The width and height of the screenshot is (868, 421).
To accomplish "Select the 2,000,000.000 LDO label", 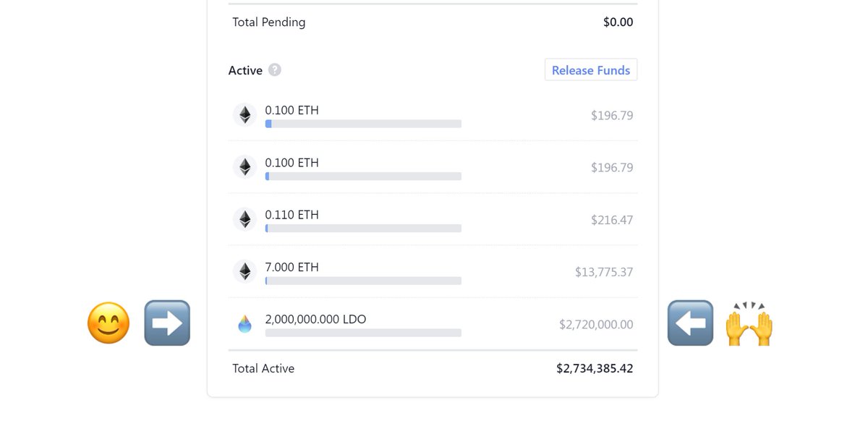I will 315,319.
